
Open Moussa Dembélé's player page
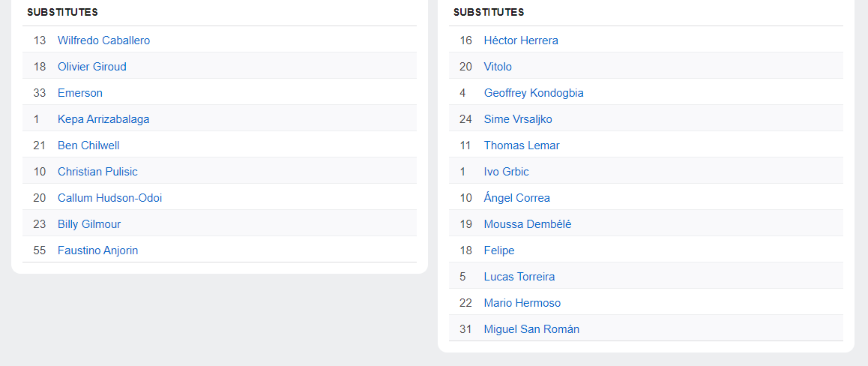[528, 224]
